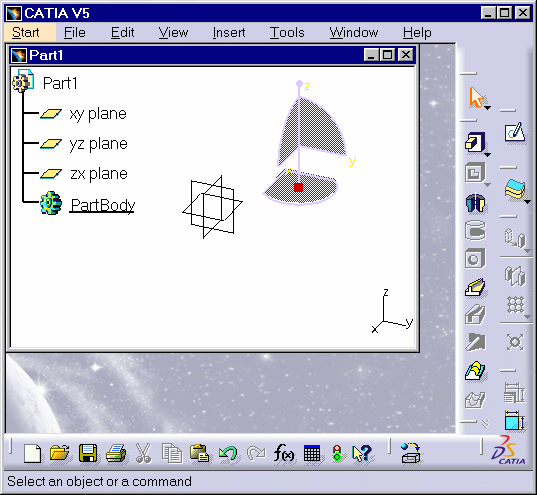The width and height of the screenshot is (537, 495).
Task: Open the Tools menu
Action: tap(287, 33)
